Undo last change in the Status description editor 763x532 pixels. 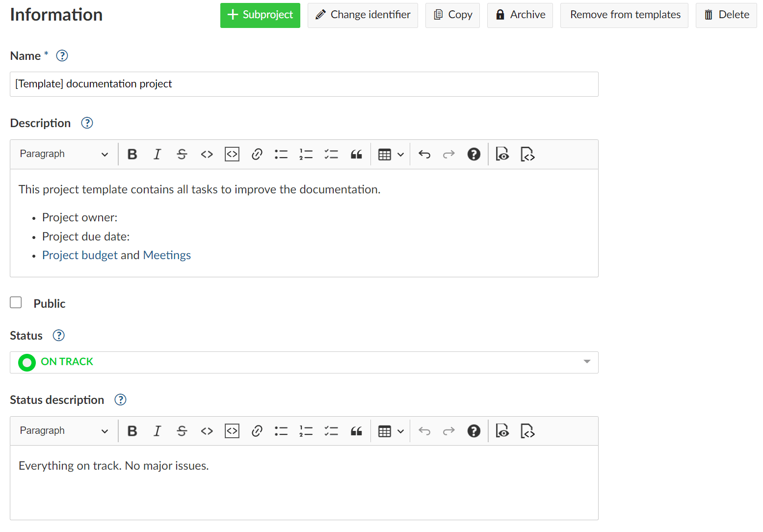pos(424,431)
